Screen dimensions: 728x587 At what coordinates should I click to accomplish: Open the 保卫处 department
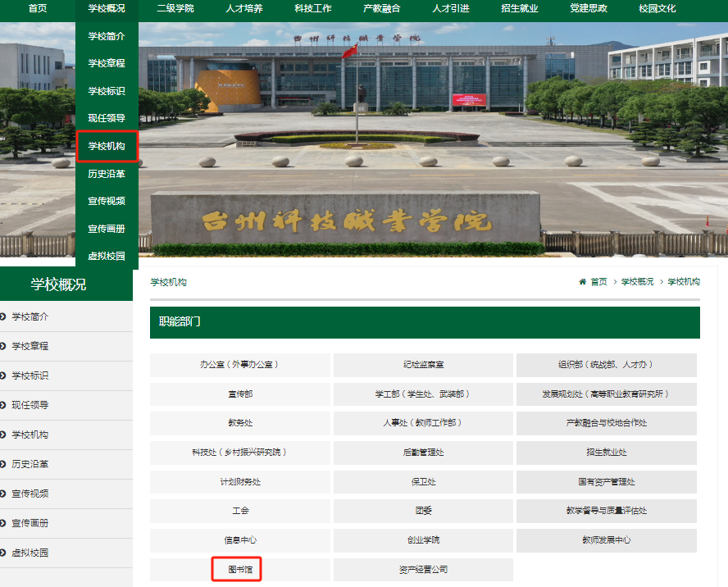coord(423,482)
